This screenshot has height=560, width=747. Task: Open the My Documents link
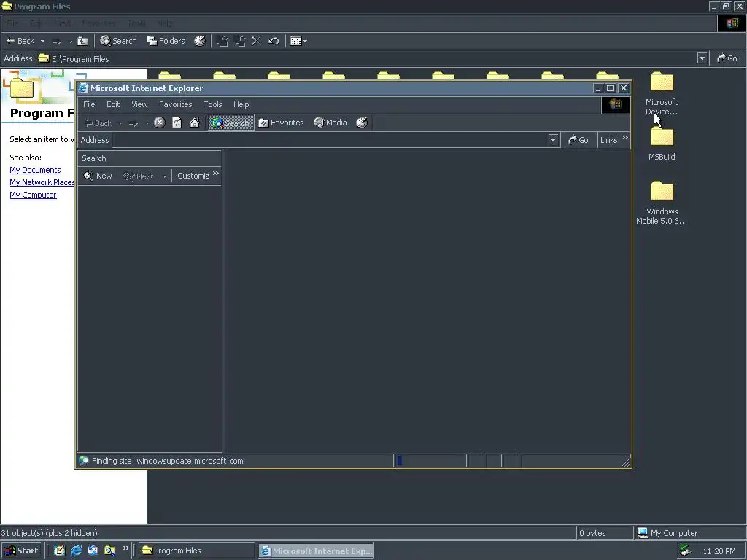35,170
